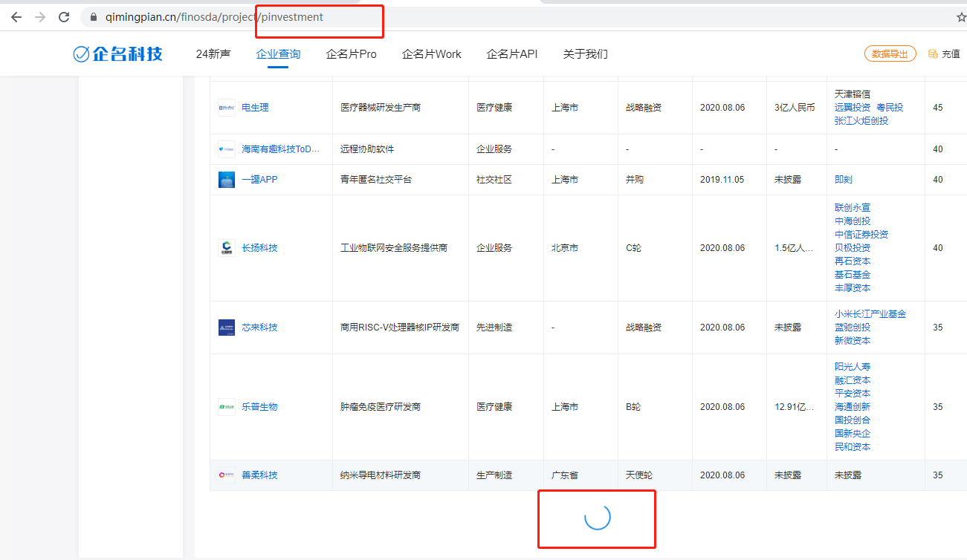
Task: Open investor 海通创新
Action: (x=853, y=407)
